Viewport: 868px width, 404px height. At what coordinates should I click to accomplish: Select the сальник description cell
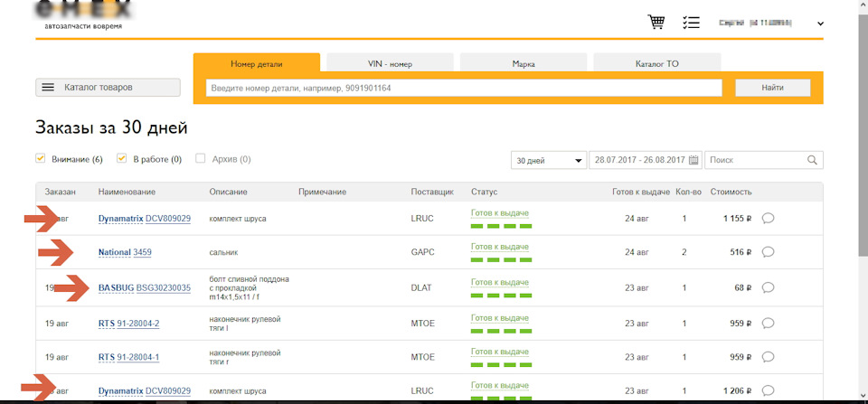[223, 252]
